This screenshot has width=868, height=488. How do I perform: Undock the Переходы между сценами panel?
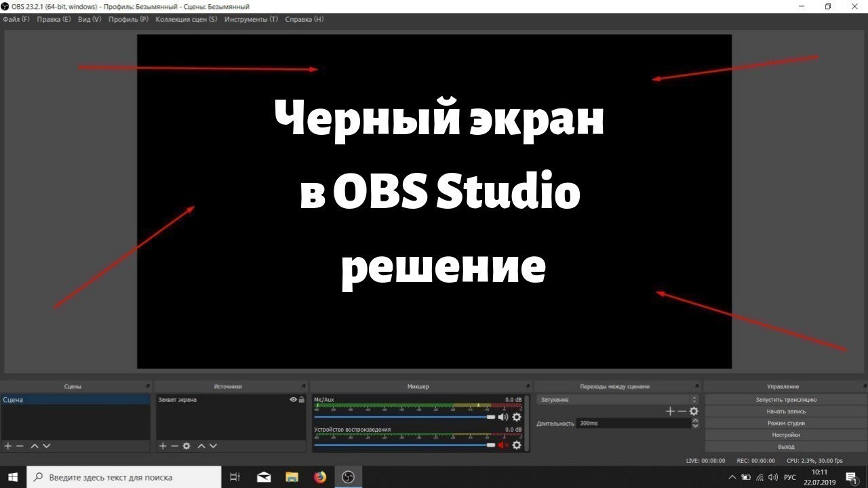pos(697,386)
